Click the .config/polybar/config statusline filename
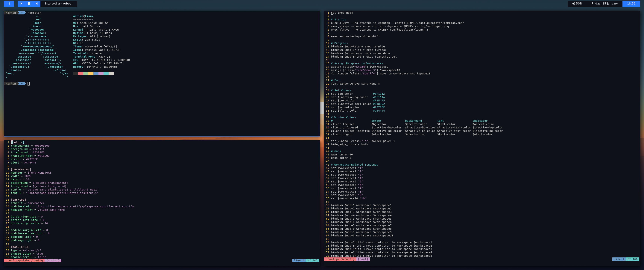 click(25, 260)
